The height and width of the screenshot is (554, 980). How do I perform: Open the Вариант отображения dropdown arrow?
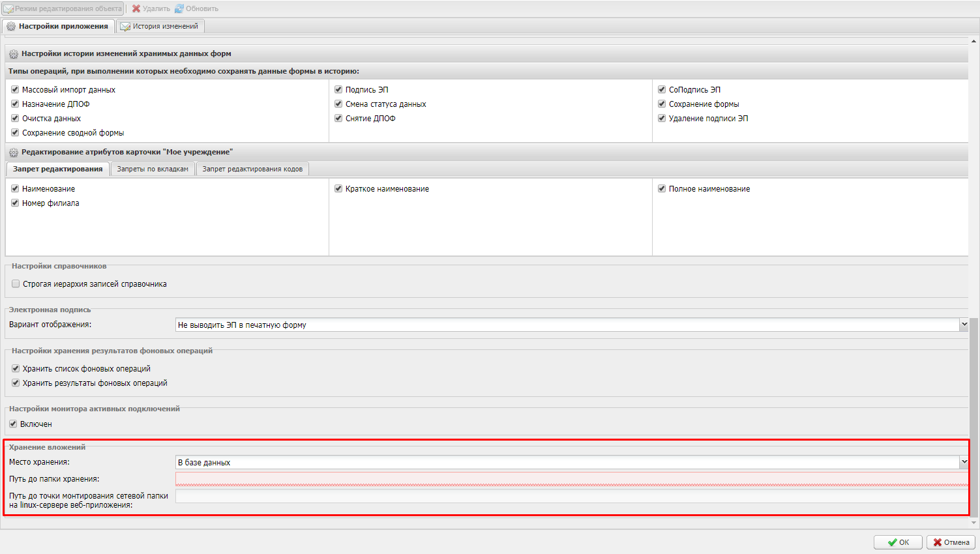coord(964,325)
